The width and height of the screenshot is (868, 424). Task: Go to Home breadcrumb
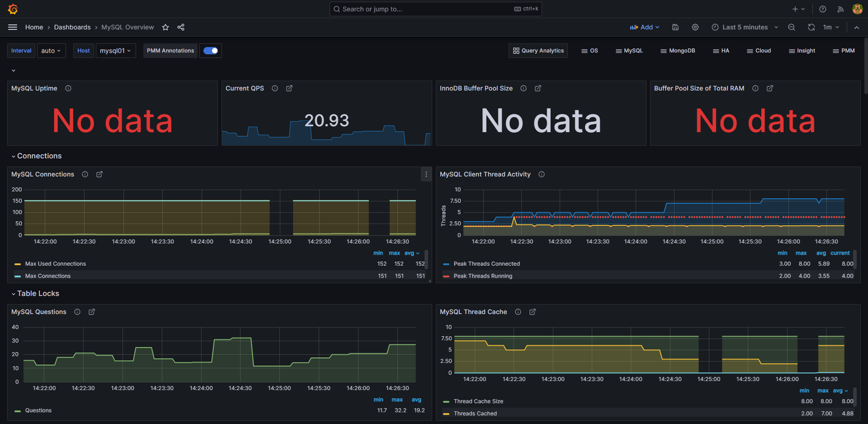[x=34, y=27]
